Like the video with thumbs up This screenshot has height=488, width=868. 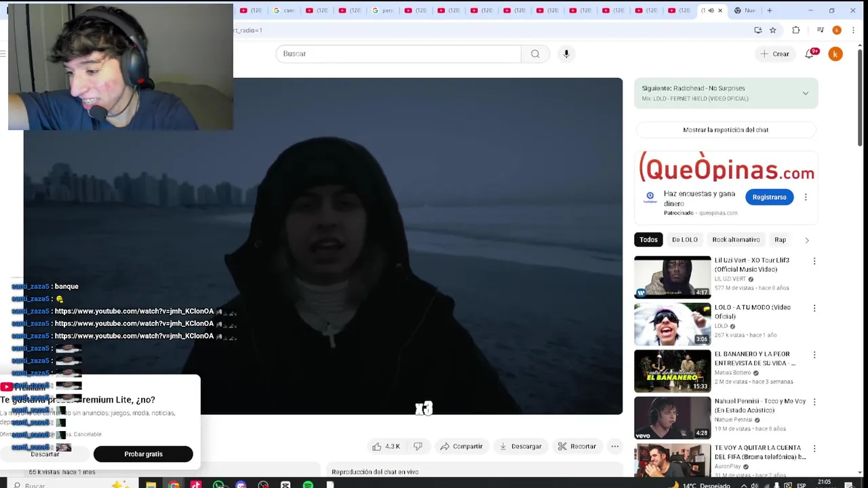[386, 447]
